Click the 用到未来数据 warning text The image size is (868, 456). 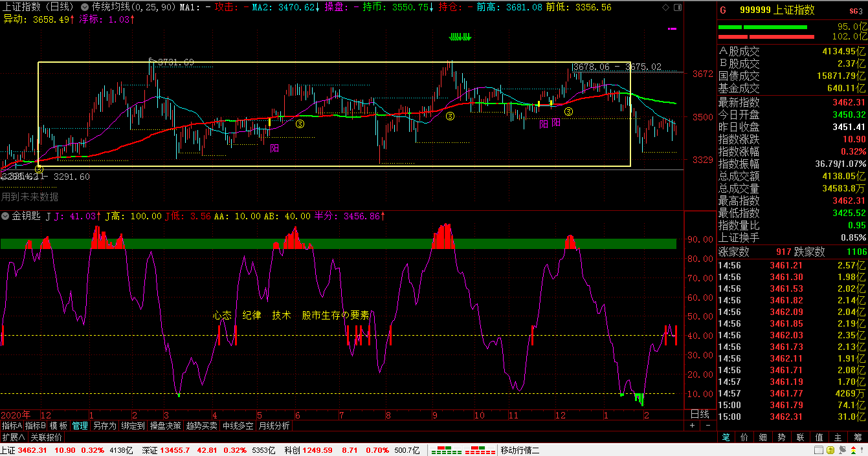[x=30, y=197]
